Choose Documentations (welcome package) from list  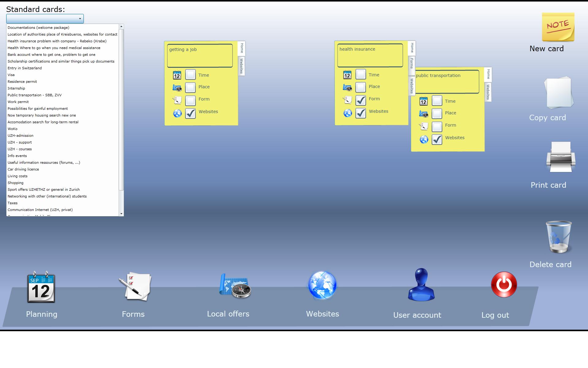coord(62,28)
